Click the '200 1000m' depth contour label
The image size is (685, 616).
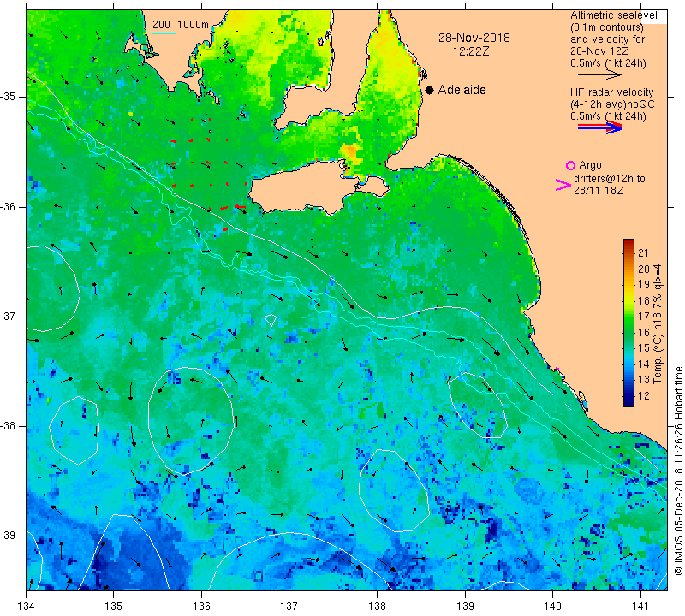pyautogui.click(x=181, y=25)
